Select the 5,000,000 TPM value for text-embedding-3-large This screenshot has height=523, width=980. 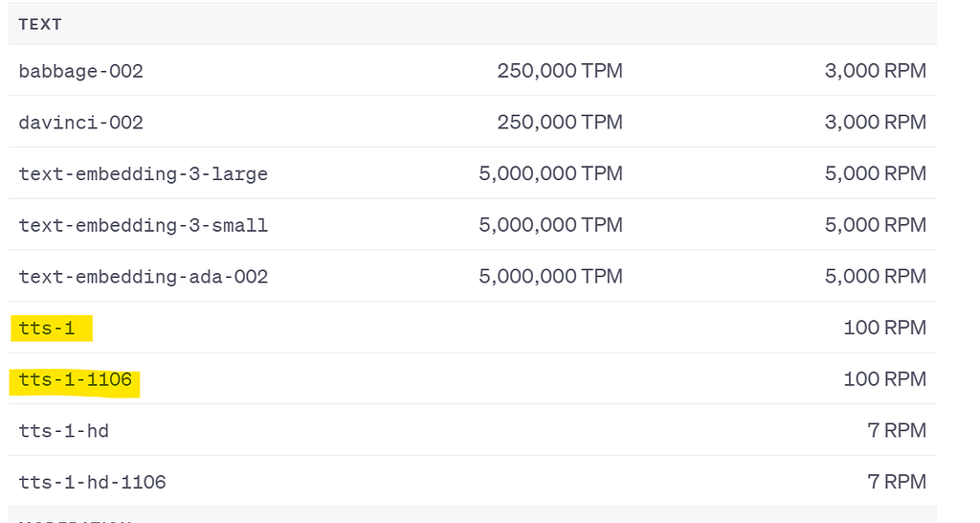click(551, 174)
